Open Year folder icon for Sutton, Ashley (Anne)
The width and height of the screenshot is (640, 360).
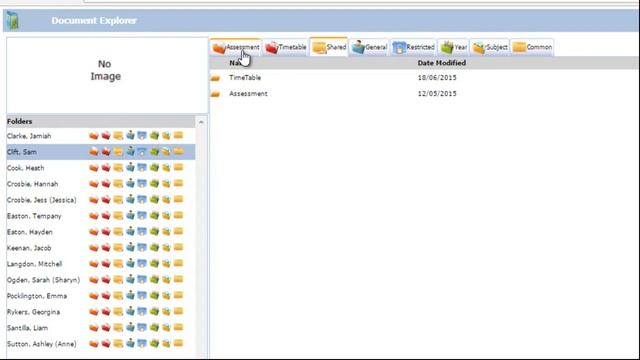pos(154,344)
